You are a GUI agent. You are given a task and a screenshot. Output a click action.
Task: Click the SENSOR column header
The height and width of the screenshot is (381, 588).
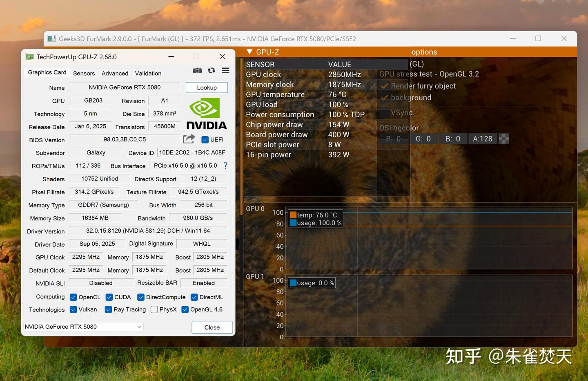click(260, 65)
